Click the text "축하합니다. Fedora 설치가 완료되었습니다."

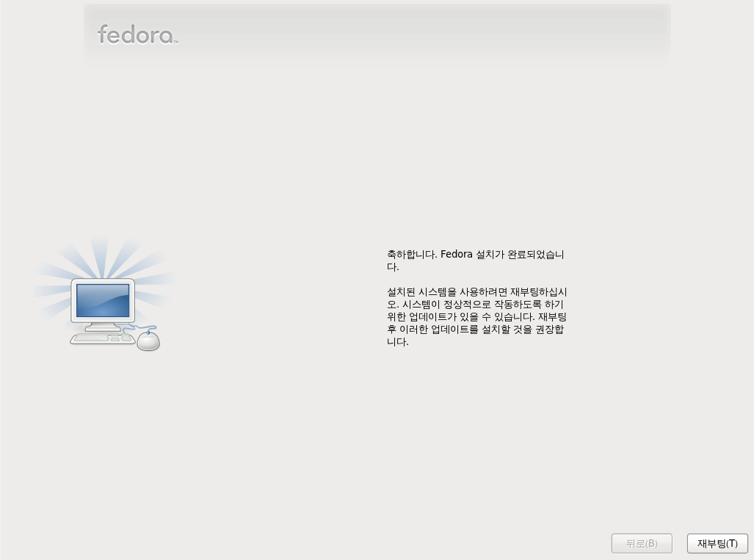tap(476, 260)
